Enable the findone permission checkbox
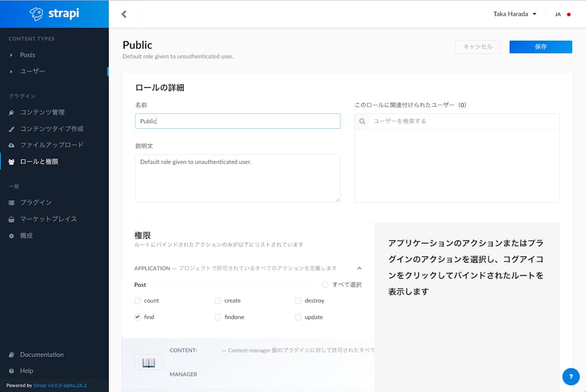The image size is (586, 392). pos(218,317)
